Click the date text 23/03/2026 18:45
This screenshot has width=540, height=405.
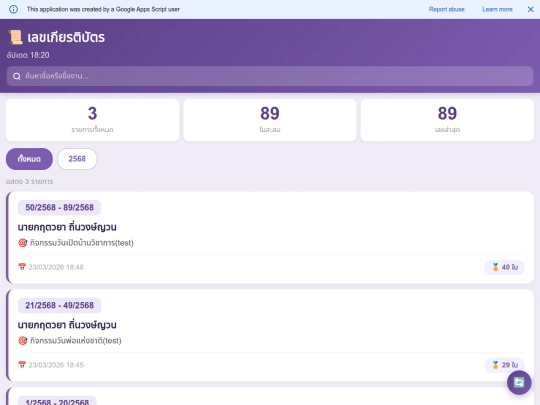[x=56, y=365]
